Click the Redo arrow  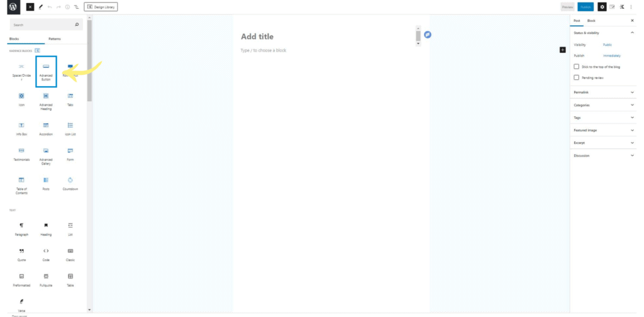pos(58,7)
